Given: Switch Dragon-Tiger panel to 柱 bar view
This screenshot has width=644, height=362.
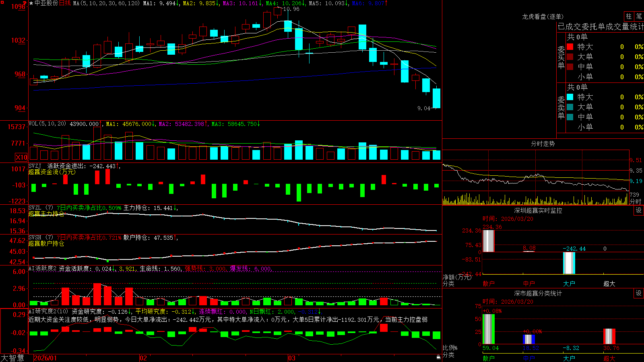Looking at the screenshot, I should pyautogui.click(x=629, y=16).
